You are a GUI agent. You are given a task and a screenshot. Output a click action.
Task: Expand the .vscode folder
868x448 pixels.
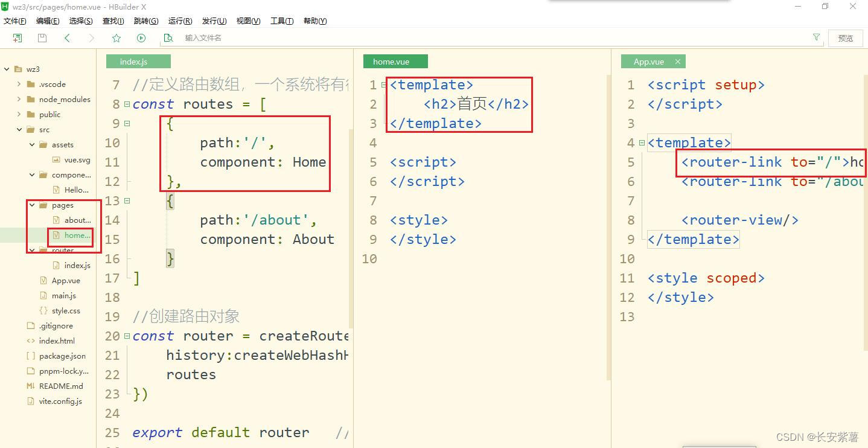click(x=19, y=85)
